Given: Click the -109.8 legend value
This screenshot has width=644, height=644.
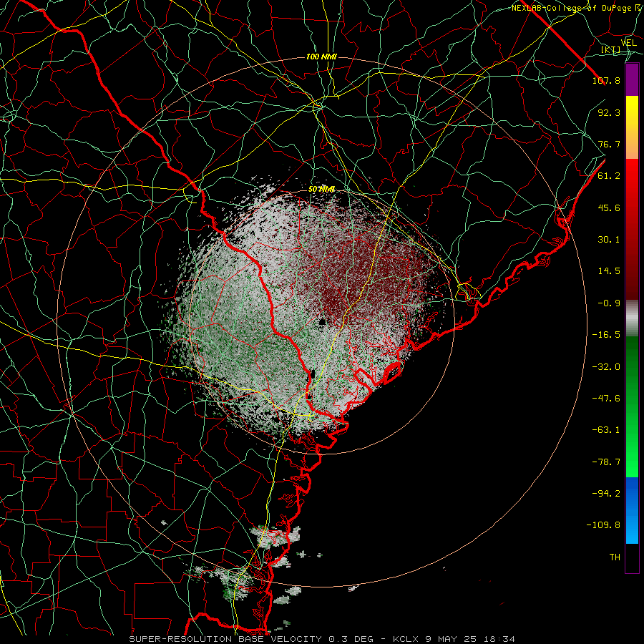Looking at the screenshot, I should [603, 525].
